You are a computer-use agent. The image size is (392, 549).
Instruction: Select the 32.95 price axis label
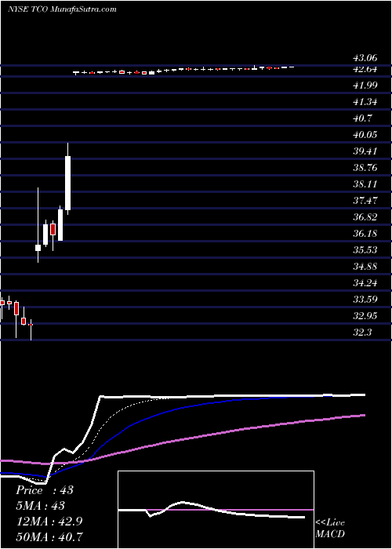[365, 316]
